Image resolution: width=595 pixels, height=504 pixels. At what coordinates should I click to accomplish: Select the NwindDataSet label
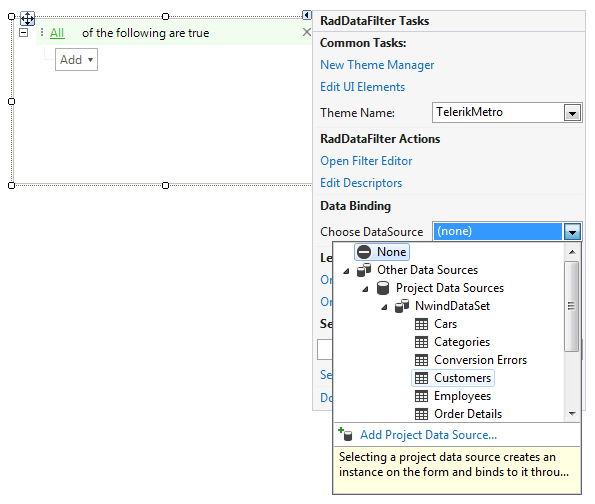pos(452,306)
